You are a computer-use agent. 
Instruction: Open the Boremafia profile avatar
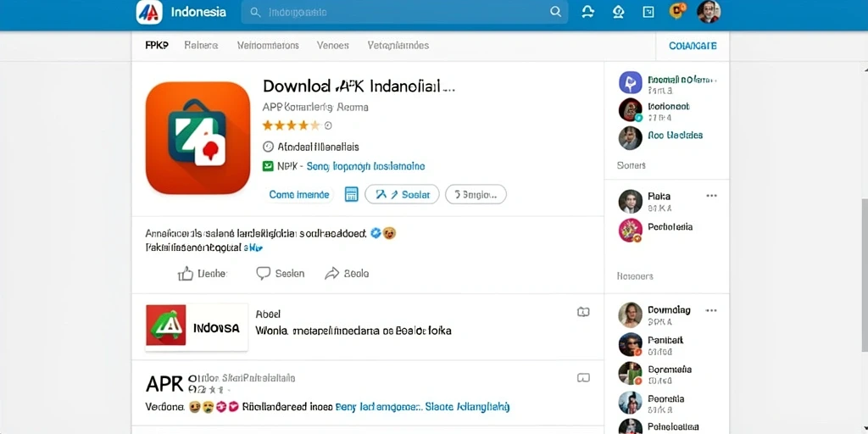click(x=630, y=373)
